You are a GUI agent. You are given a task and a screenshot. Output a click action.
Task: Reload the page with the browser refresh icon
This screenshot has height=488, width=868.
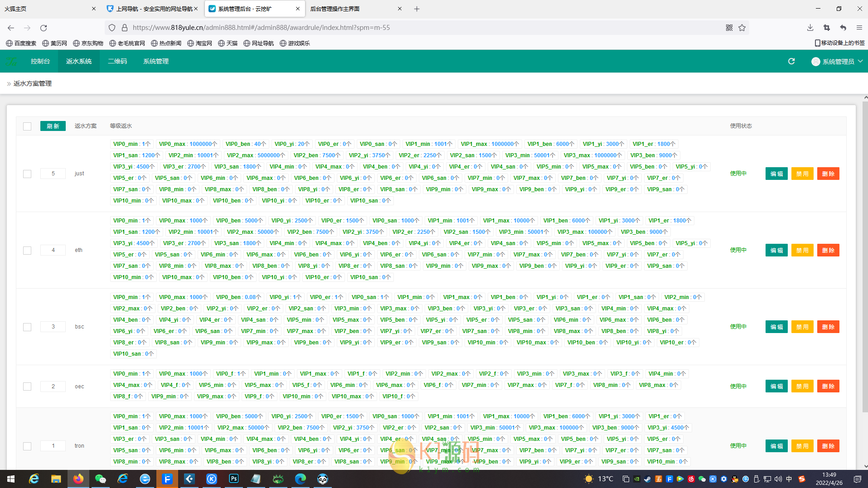coord(44,28)
